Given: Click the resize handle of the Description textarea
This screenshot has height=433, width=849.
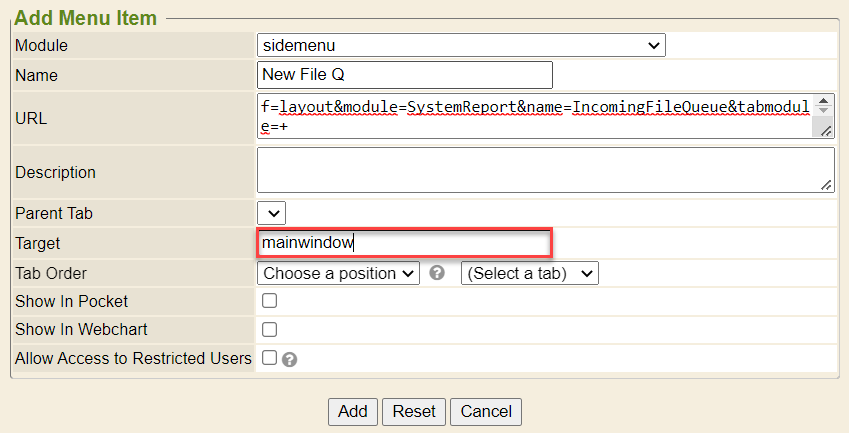Looking at the screenshot, I should pyautogui.click(x=826, y=184).
